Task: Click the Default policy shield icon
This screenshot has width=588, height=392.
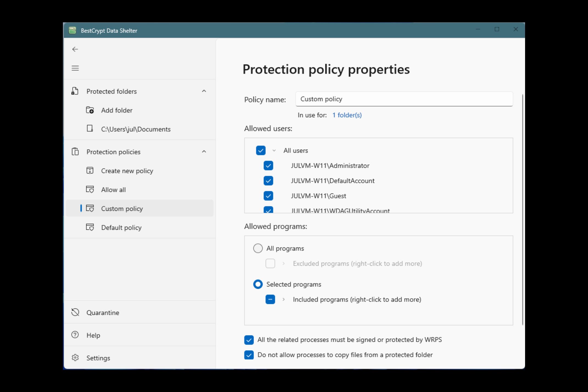Action: coord(90,227)
